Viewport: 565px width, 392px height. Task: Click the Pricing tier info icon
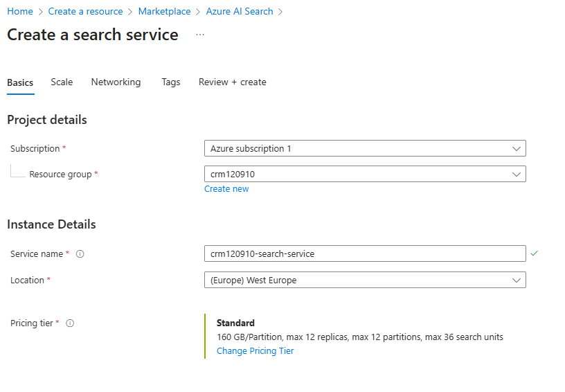coord(70,323)
